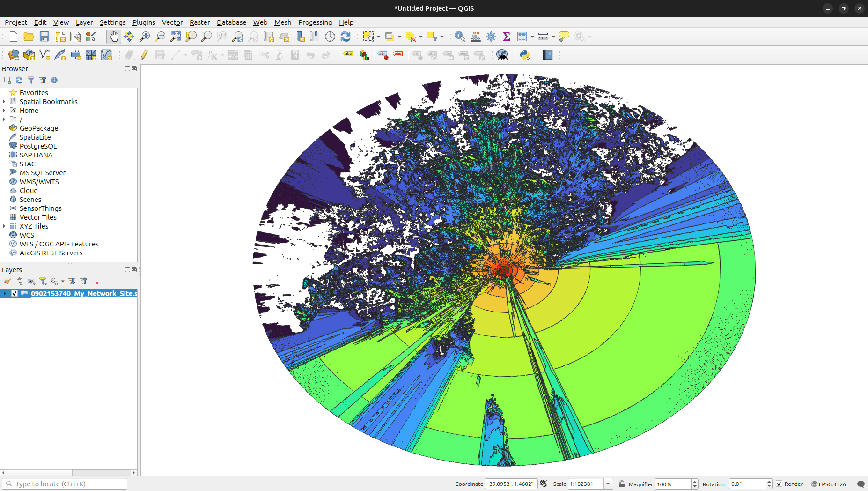Choose the Identify Features tool
This screenshot has width=868, height=491.
pos(460,37)
